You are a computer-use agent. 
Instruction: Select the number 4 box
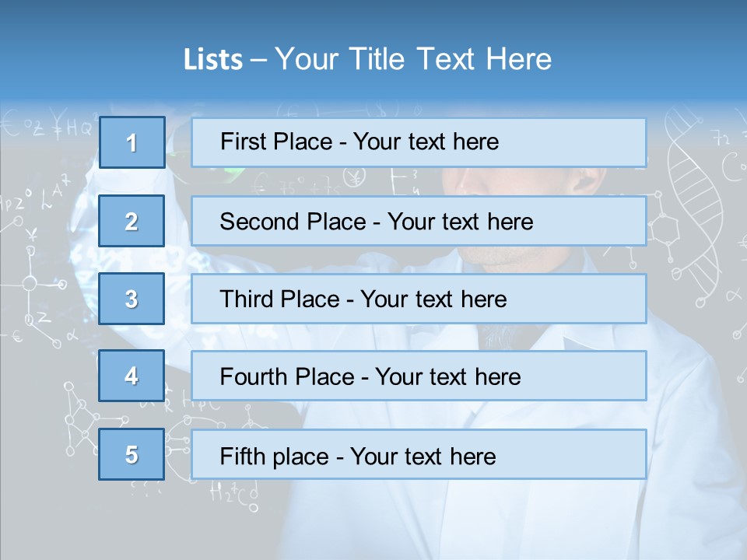click(132, 376)
